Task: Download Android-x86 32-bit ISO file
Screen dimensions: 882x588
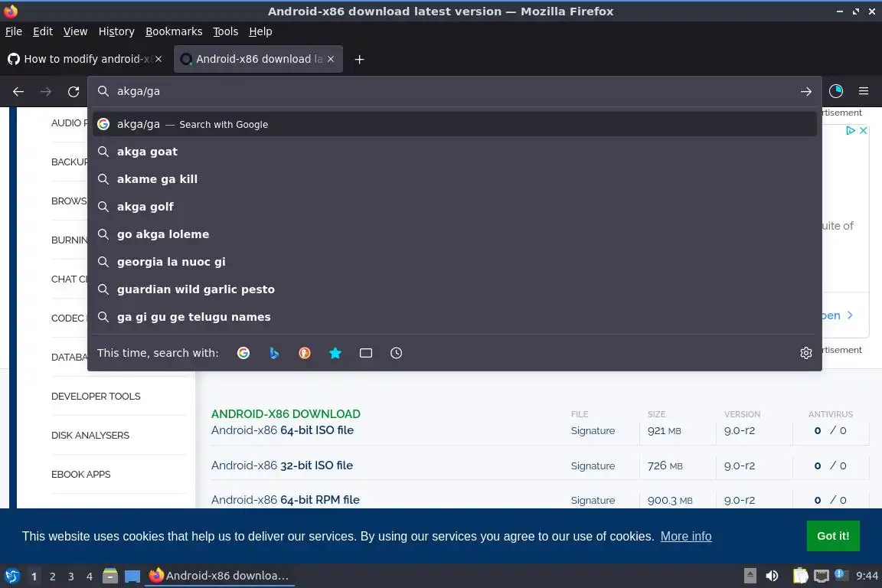Action: [282, 466]
